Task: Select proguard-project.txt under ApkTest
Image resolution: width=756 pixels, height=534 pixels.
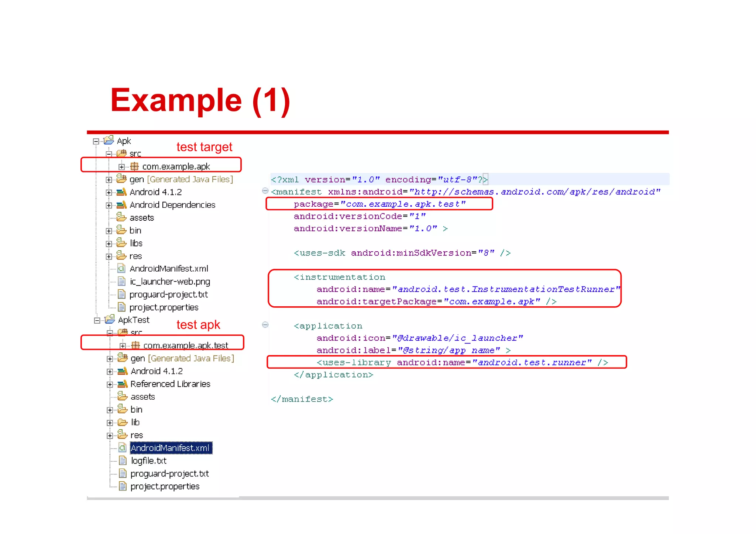Action: coord(170,473)
